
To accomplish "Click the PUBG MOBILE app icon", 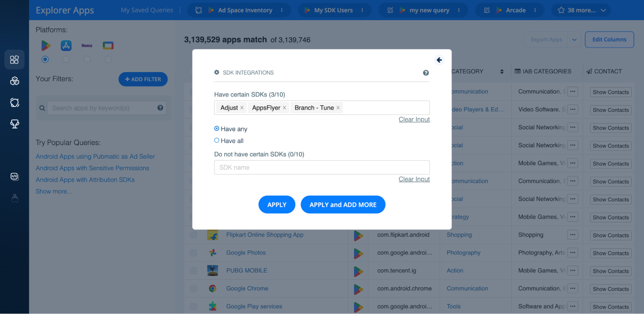I will point(213,270).
